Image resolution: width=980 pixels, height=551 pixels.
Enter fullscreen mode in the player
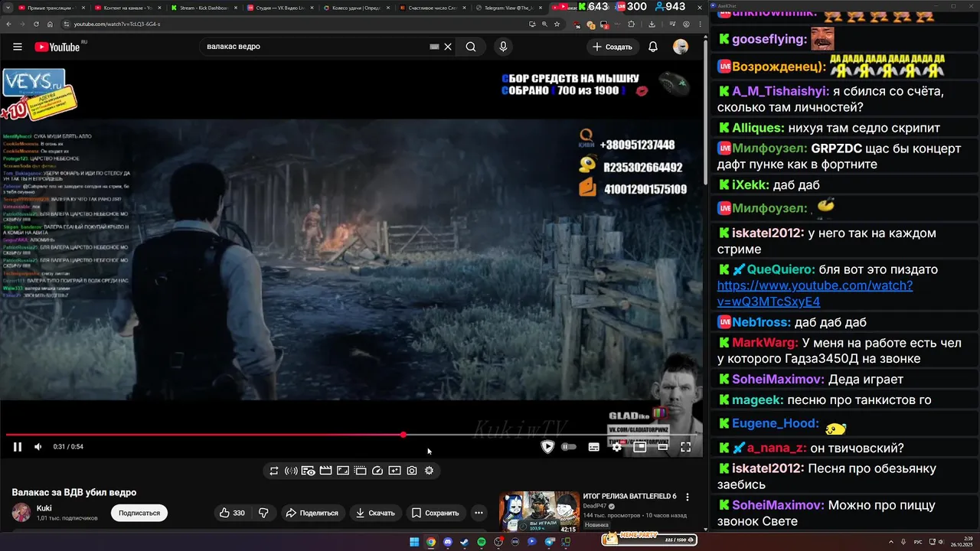[686, 447]
